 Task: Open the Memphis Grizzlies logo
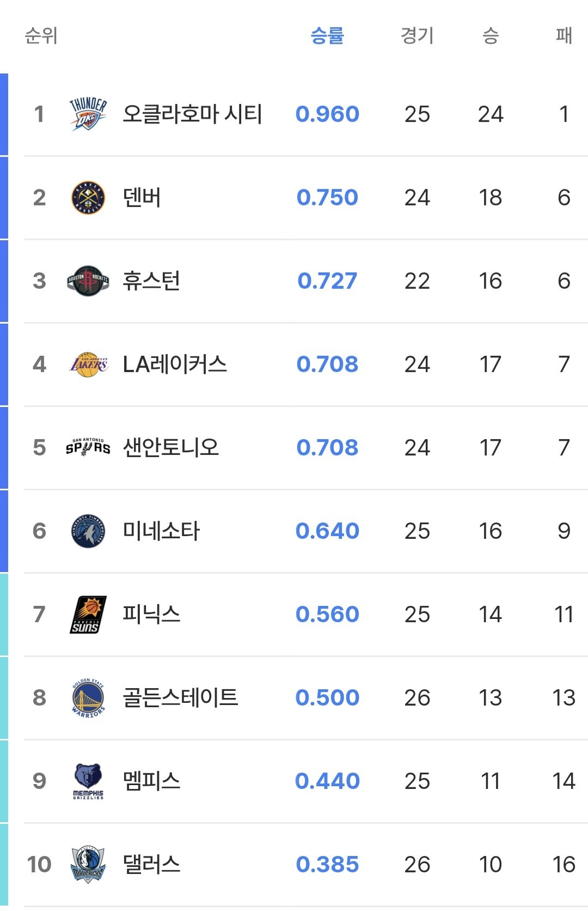click(88, 781)
